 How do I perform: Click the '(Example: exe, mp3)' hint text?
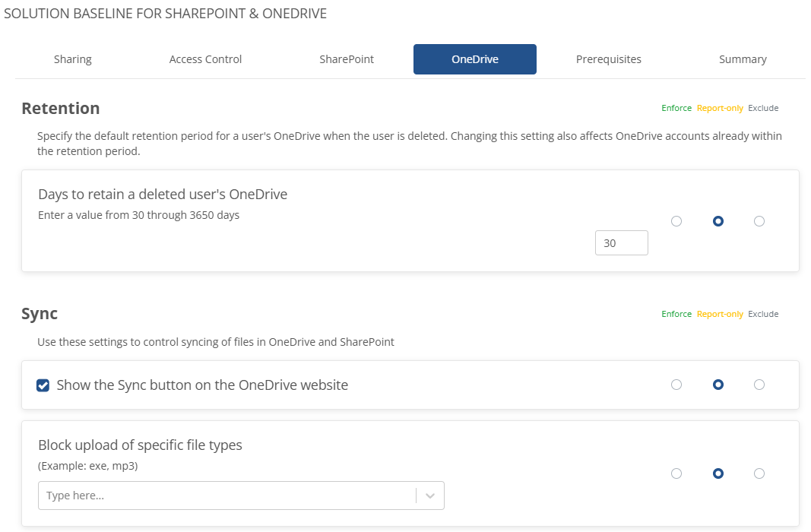88,466
